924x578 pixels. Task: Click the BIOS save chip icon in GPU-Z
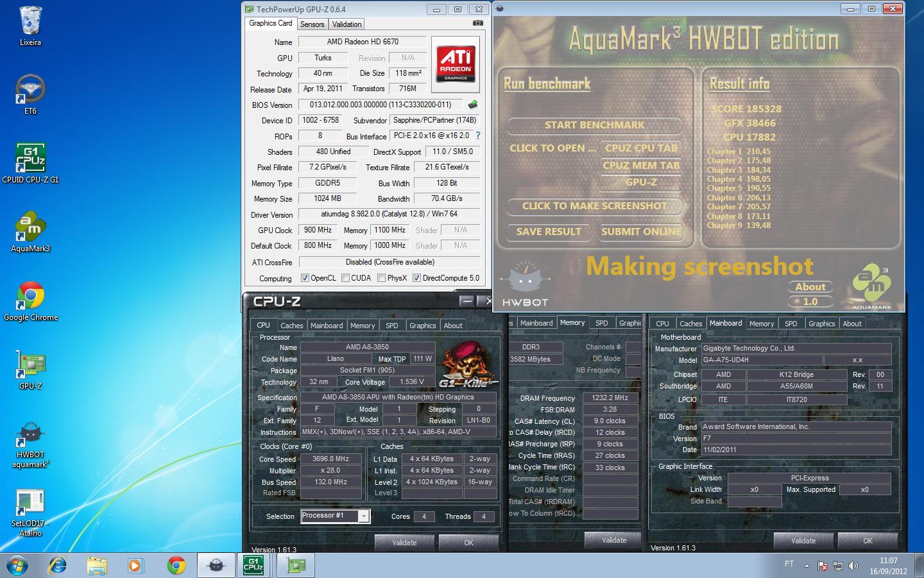click(473, 104)
